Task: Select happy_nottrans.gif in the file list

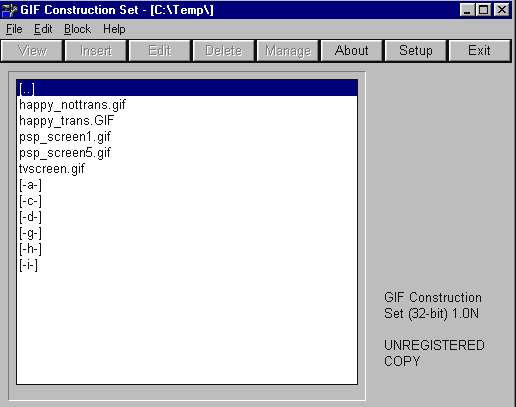Action: click(x=187, y=105)
